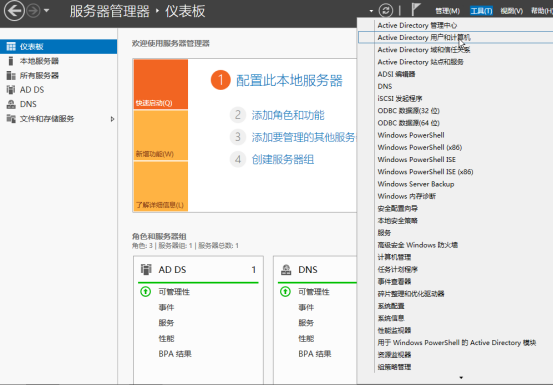Viewport: 554px width, 386px height.
Task: Click the 创建服务器组 link
Action: tap(283, 159)
